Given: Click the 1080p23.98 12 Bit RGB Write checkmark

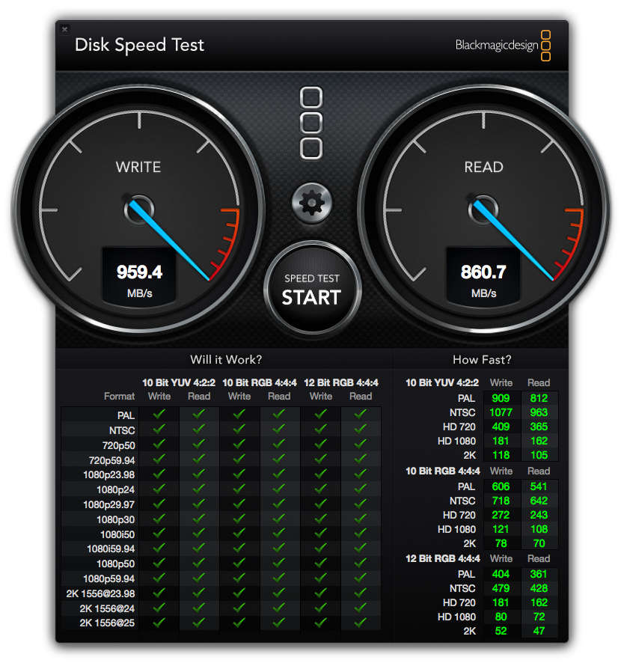Looking at the screenshot, I should 320,474.
